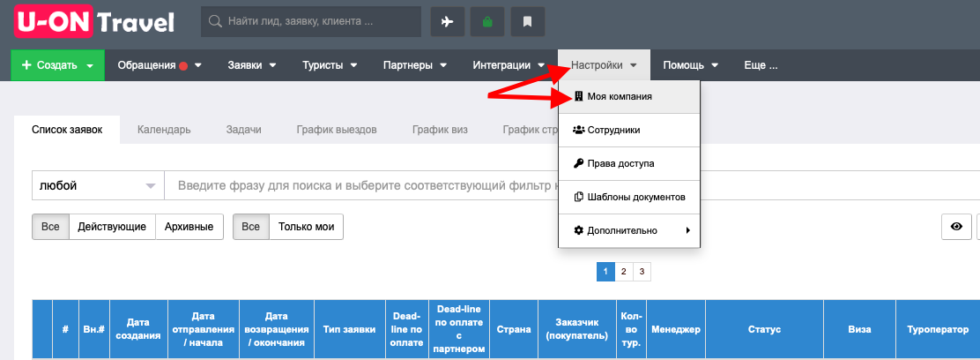The image size is (980, 360).
Task: Click current page 1 button
Action: coord(605,272)
